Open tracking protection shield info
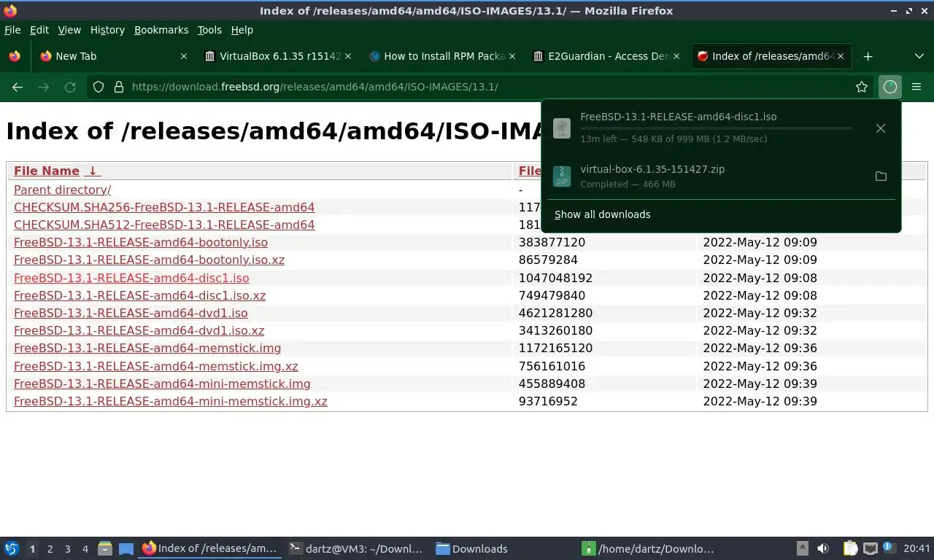This screenshot has width=934, height=560. (99, 87)
